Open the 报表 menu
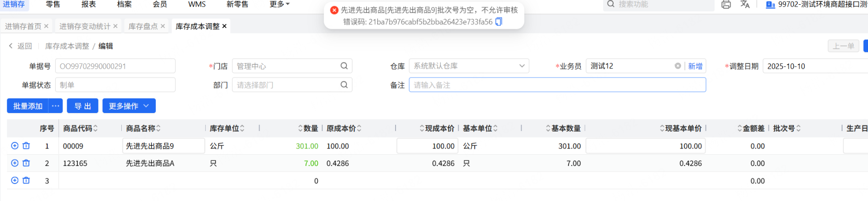Viewport: 868px width, 201px height. point(88,4)
